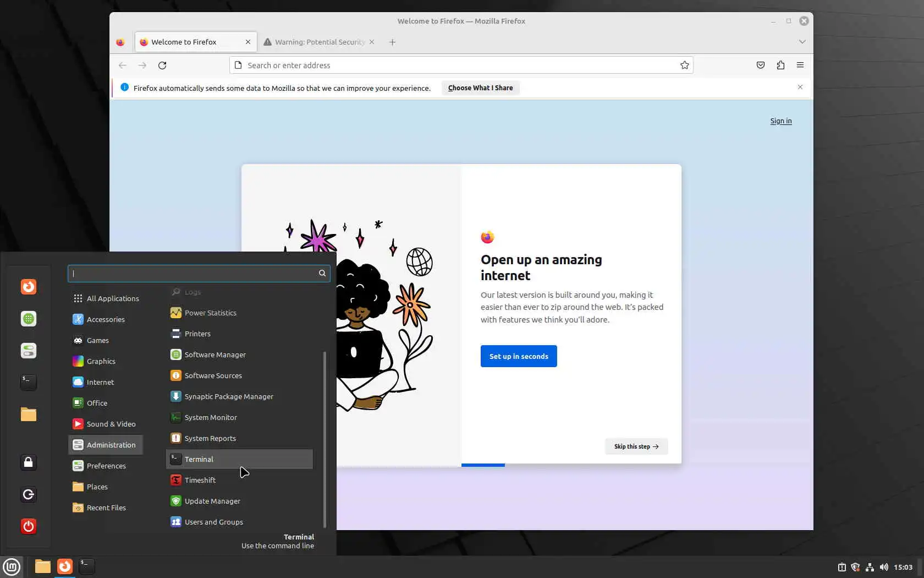924x578 pixels.
Task: Click the clipboard icon in system tray
Action: 842,567
